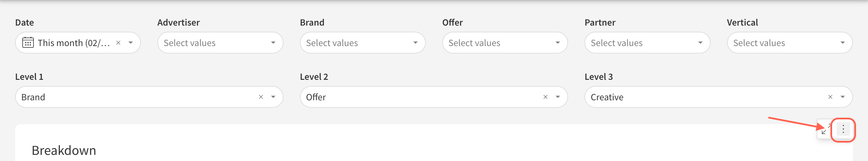The width and height of the screenshot is (868, 161).
Task: Expand the Offer filter dropdown arrow
Action: coord(558,43)
